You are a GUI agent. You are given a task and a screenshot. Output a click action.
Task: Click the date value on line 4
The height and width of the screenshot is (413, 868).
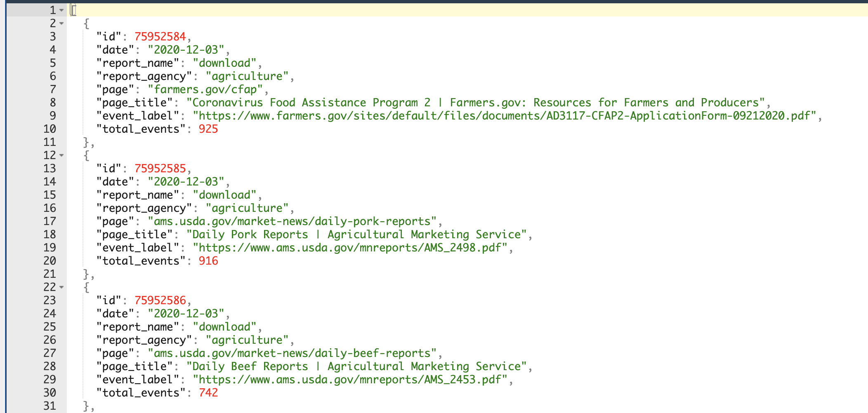[186, 50]
